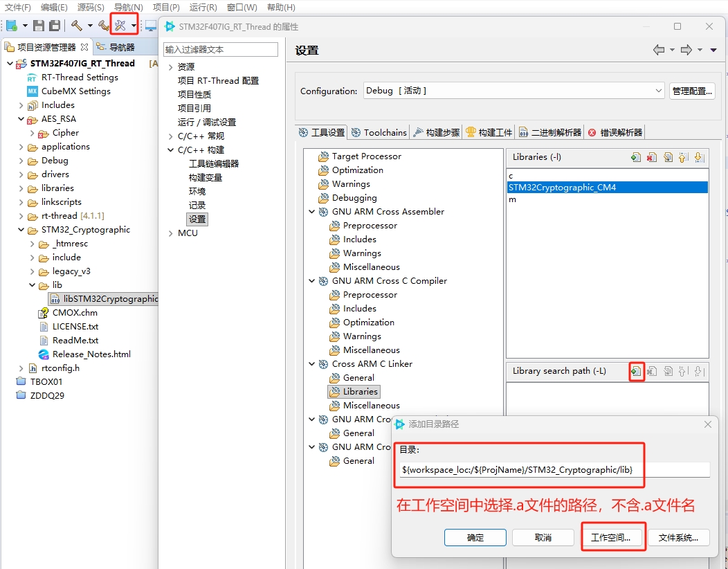
Task: Switch to the 导航器 view tab
Action: pos(116,47)
